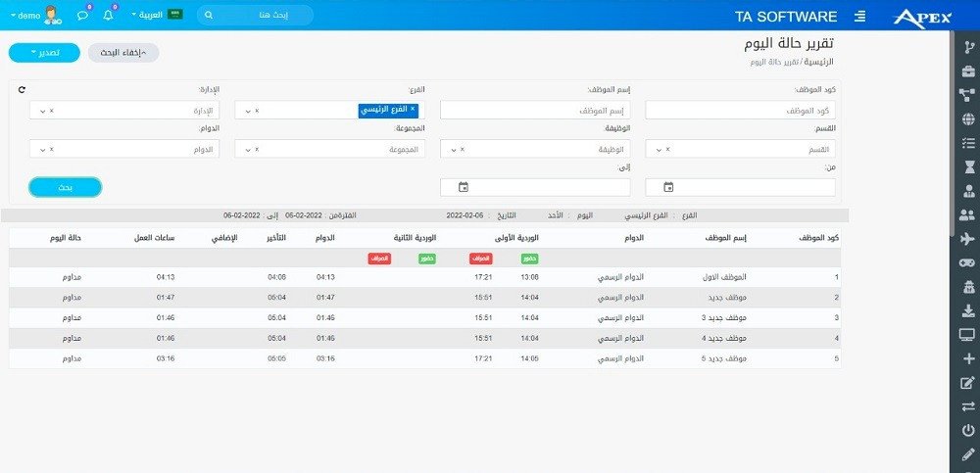Open the globe icon in the sidebar
The width and height of the screenshot is (980, 473).
tap(967, 119)
